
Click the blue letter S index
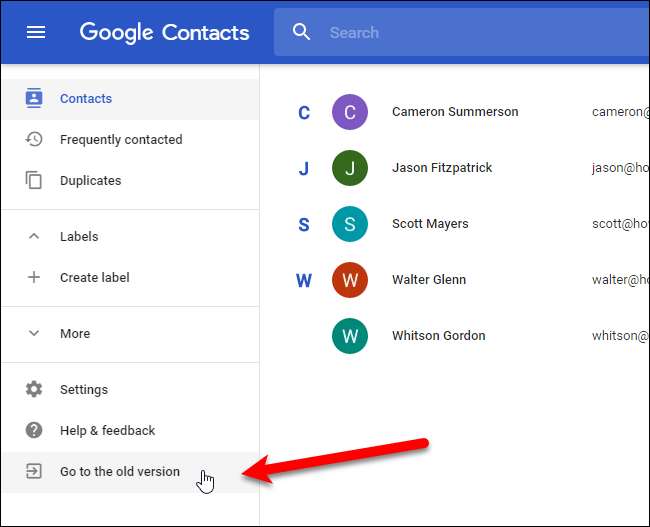(x=304, y=224)
